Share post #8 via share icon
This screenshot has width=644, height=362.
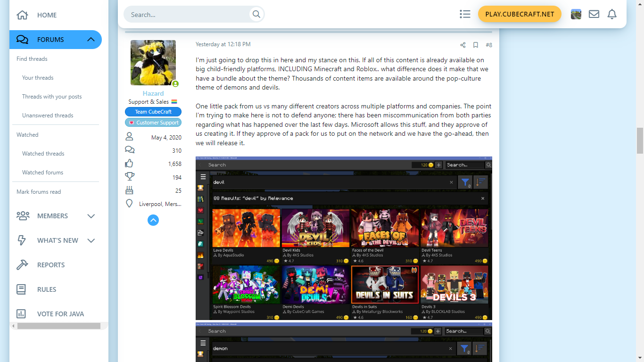(463, 45)
